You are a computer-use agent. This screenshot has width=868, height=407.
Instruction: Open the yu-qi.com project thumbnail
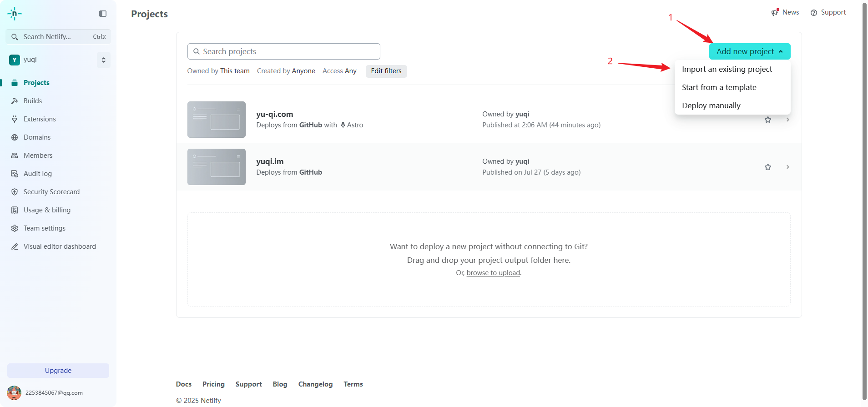click(x=217, y=120)
